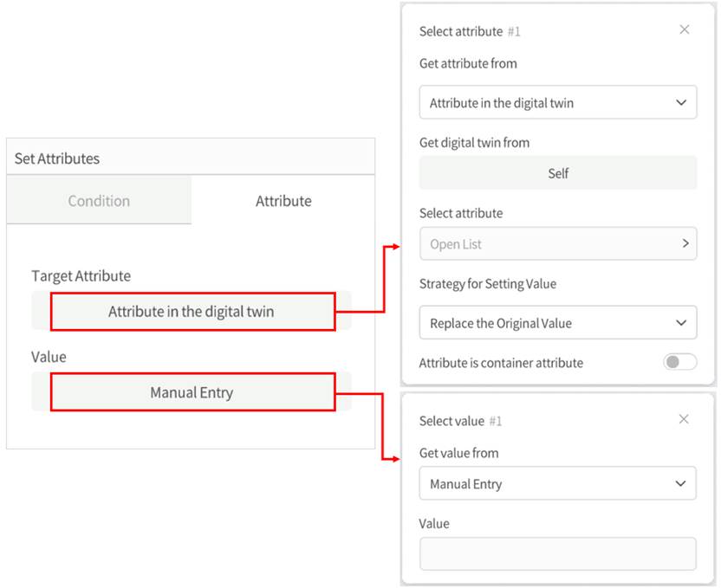The width and height of the screenshot is (721, 588).
Task: Click the Self digital twin button
Action: point(558,173)
